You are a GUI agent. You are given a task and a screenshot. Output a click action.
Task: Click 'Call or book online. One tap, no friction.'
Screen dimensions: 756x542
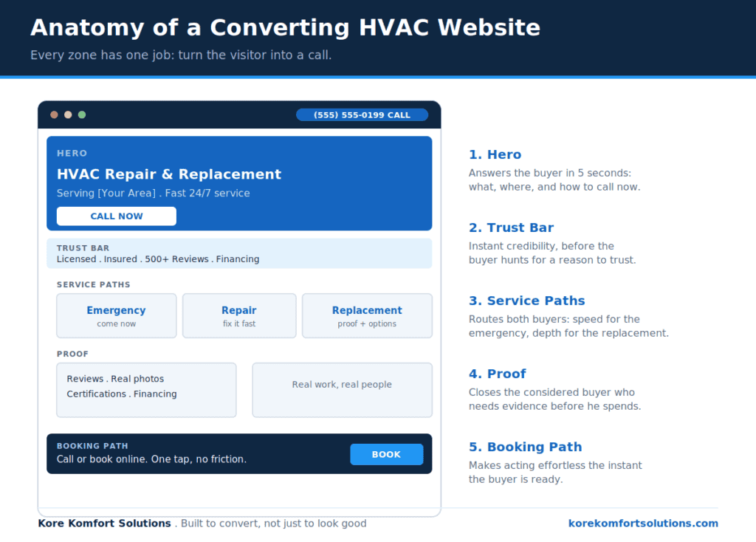(151, 459)
